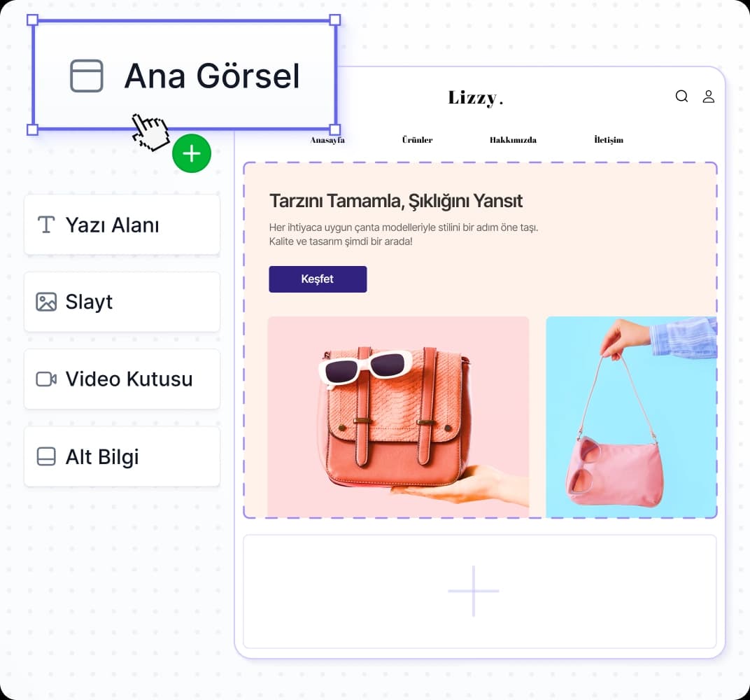The image size is (750, 700).
Task: Click the Video Kutusu camera icon
Action: click(46, 379)
